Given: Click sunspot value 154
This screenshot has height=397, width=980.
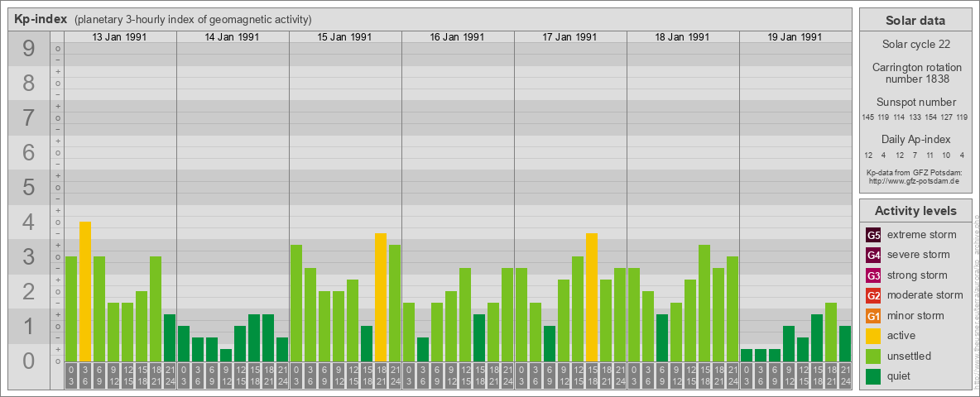Looking at the screenshot, I should [931, 117].
